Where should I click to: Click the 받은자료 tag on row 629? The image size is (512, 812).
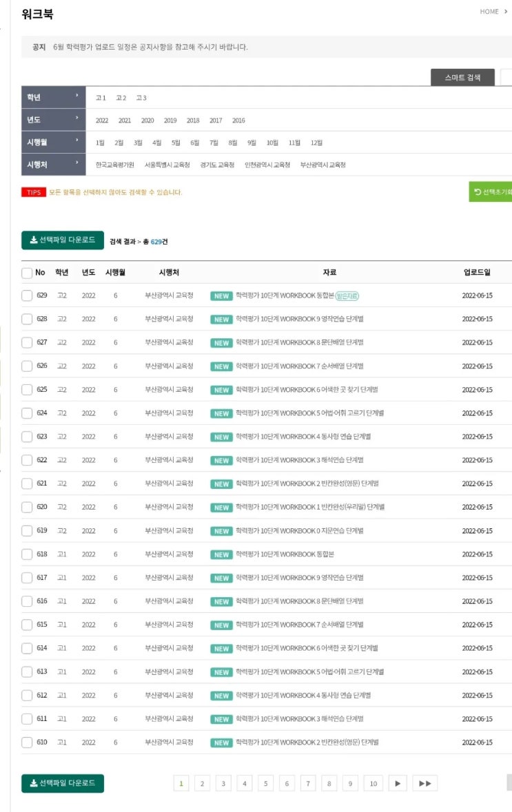347,295
